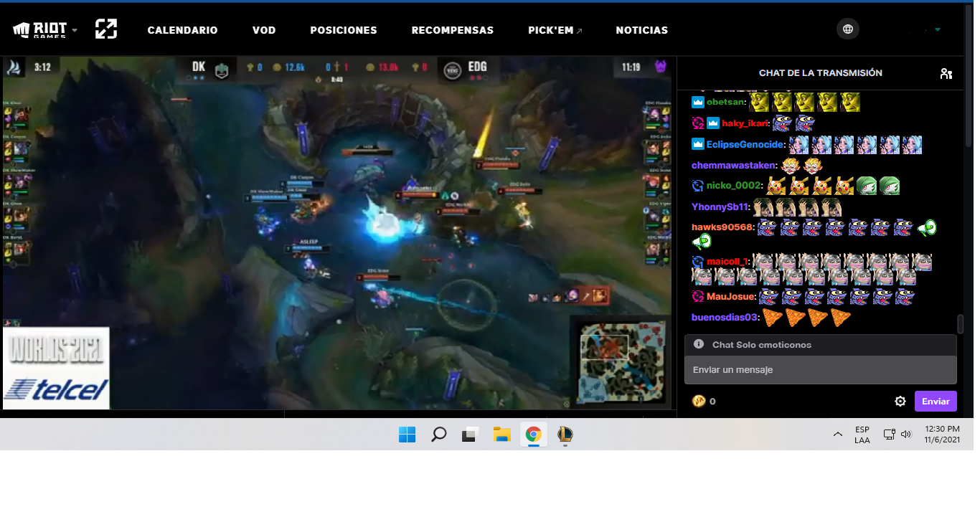Screen dimensions: 980x522
Task: Click the badge icon before MauJosue
Action: click(x=698, y=296)
